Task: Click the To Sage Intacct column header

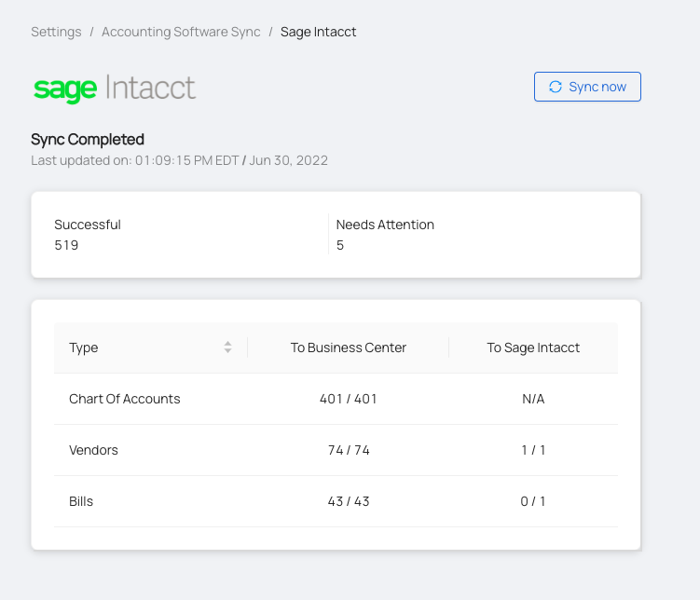Action: (x=533, y=348)
